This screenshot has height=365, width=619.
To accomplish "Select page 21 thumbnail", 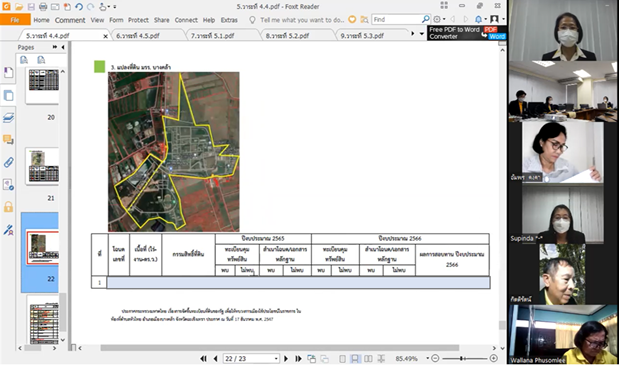I will point(43,167).
